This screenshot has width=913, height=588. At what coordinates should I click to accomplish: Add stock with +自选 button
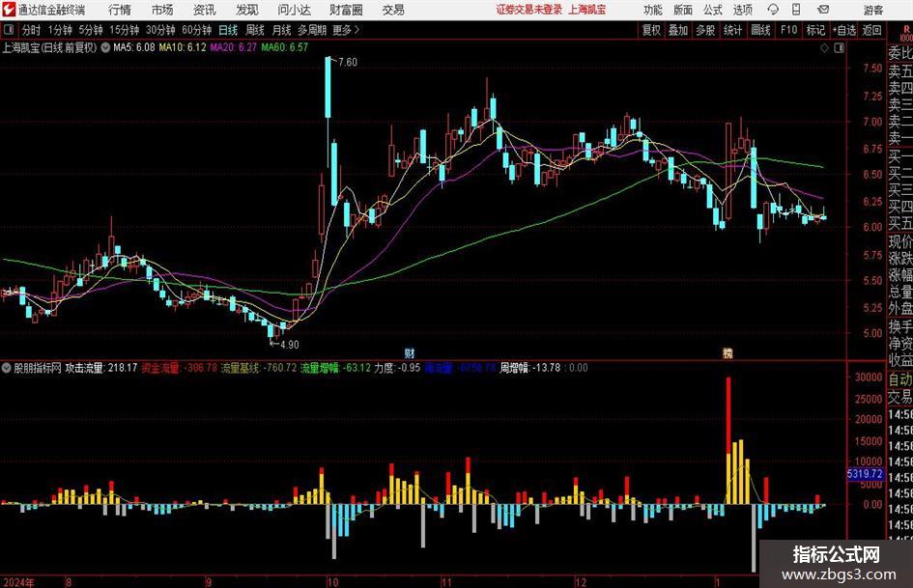[x=843, y=30]
